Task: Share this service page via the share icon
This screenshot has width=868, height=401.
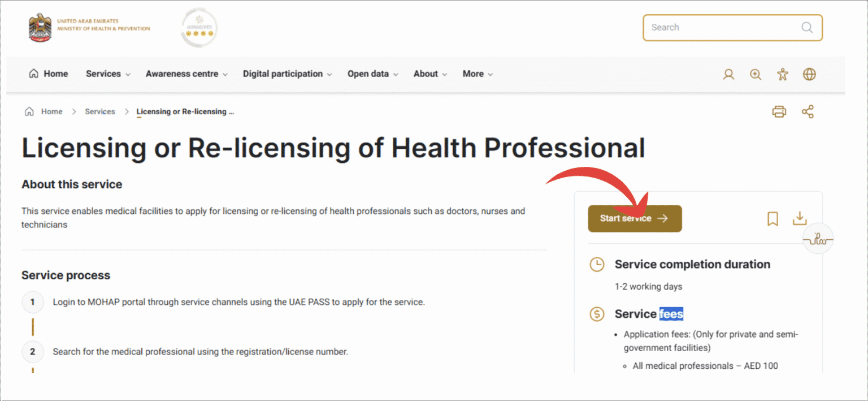Action: (808, 111)
